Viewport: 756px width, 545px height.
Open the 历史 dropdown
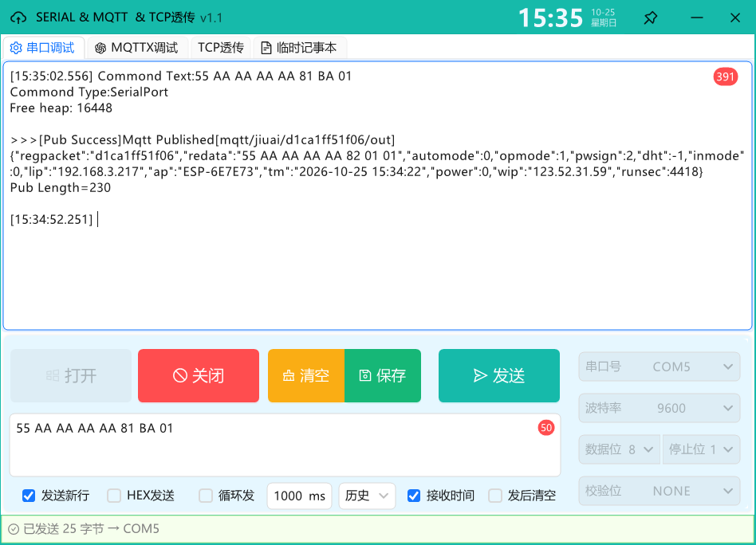[367, 496]
